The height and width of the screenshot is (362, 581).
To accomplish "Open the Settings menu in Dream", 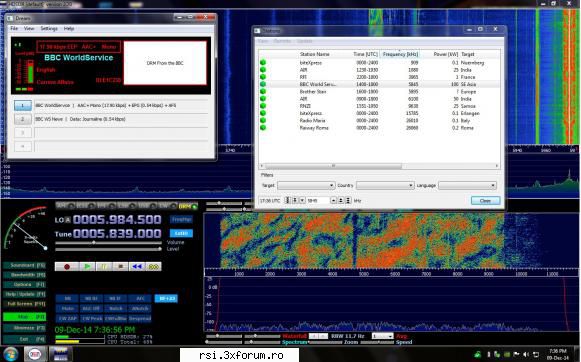I will tap(49, 29).
